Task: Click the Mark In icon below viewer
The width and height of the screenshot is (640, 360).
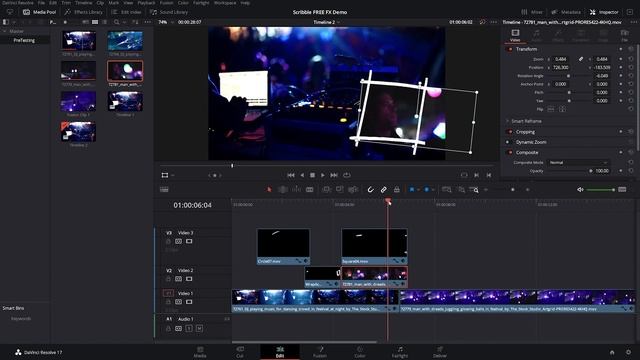Action: [476, 175]
